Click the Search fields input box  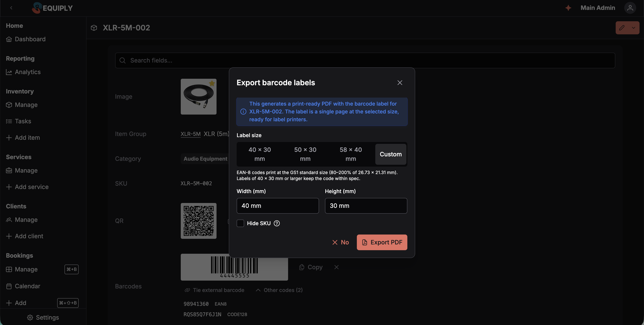tap(365, 60)
